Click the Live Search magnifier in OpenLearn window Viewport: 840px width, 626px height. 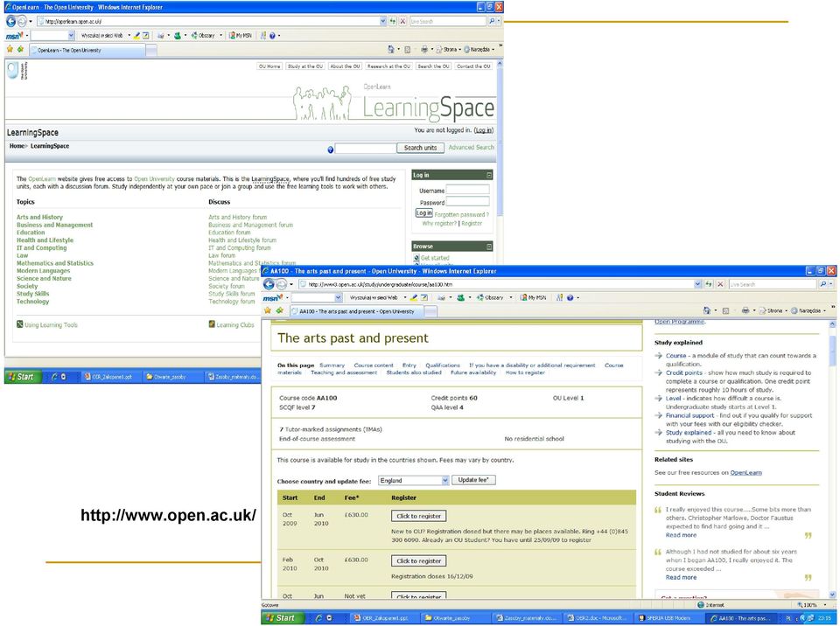click(x=492, y=21)
